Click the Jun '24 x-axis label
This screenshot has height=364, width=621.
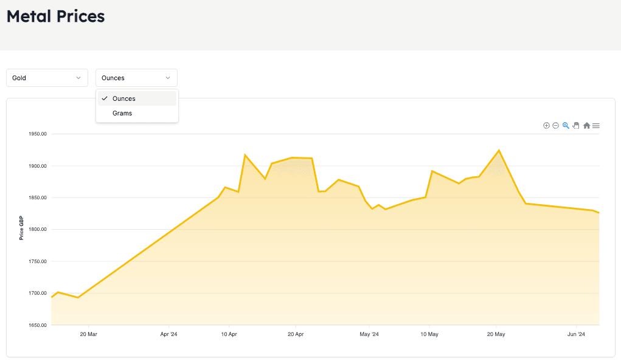(x=576, y=334)
